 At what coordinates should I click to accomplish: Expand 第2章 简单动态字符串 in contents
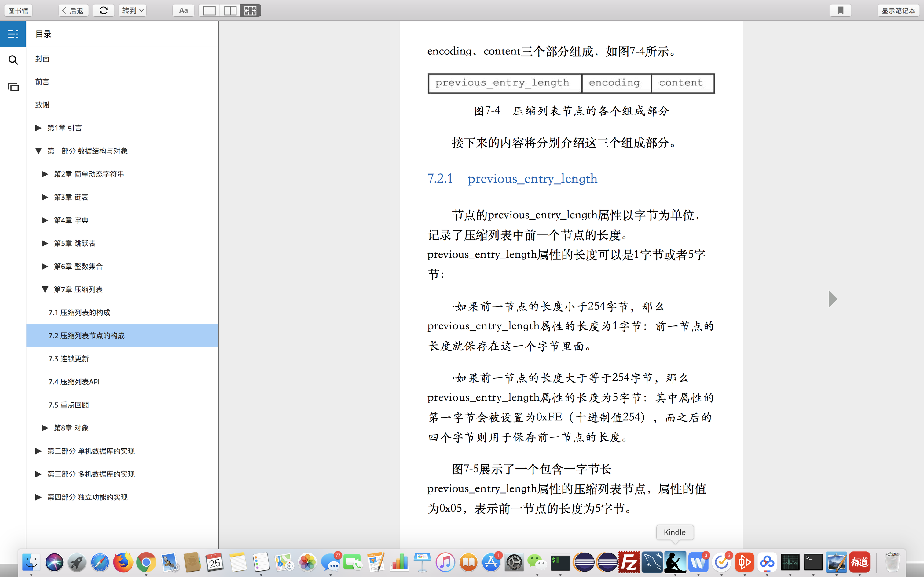(45, 174)
